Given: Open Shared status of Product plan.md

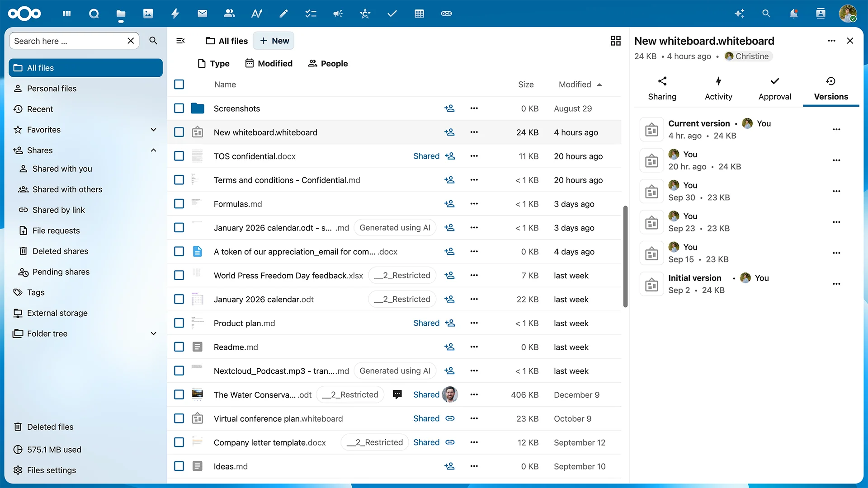Looking at the screenshot, I should coord(425,323).
